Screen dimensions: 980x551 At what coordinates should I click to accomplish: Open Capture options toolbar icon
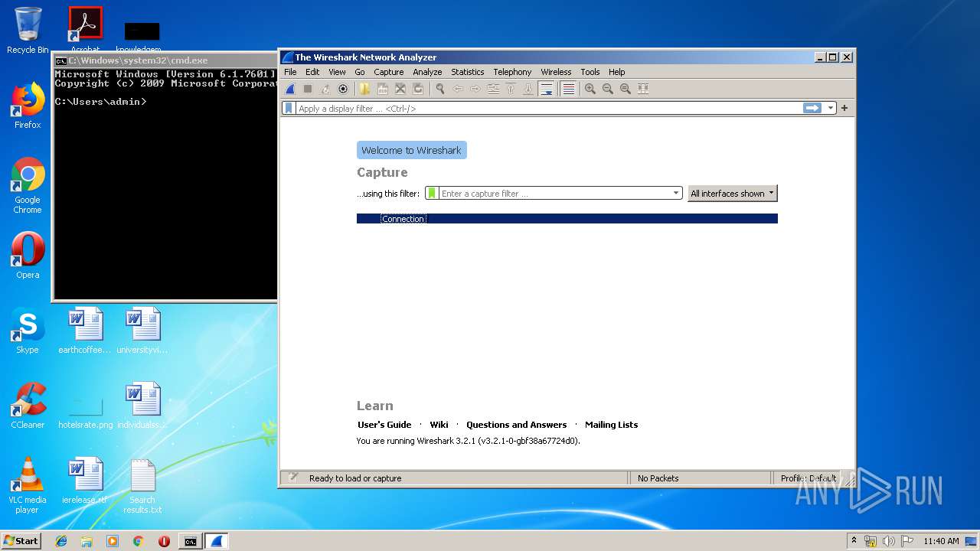click(343, 89)
